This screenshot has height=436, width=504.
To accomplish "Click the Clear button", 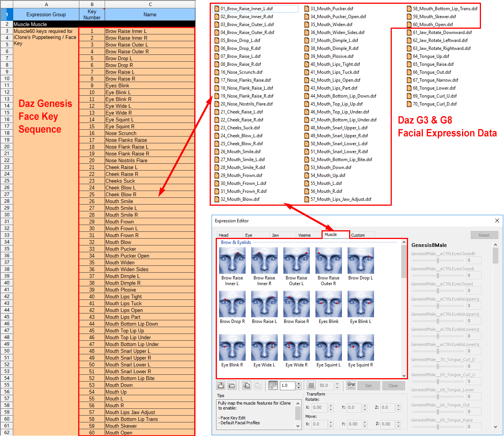I will click(x=393, y=386).
